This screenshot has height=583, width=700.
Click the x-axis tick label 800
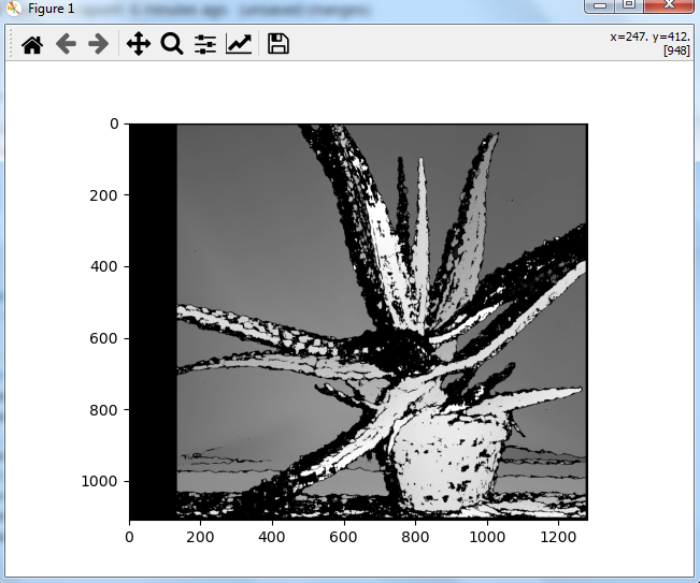pos(415,537)
